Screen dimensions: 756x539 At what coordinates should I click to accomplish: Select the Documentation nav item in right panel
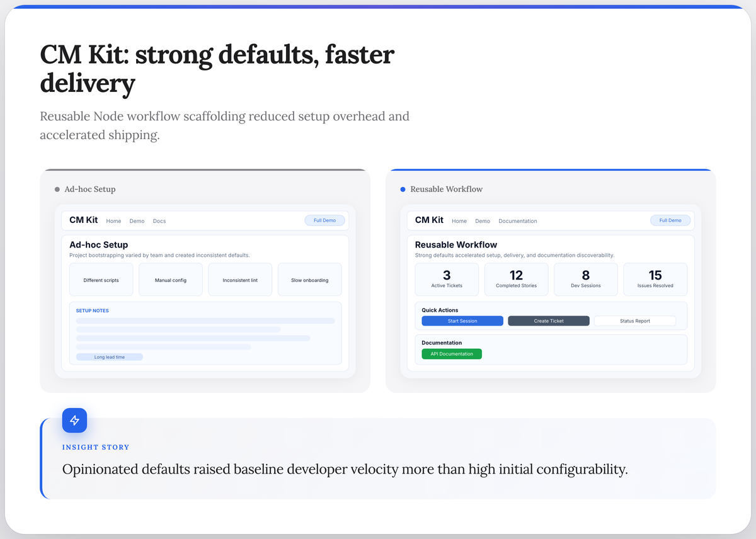(517, 221)
